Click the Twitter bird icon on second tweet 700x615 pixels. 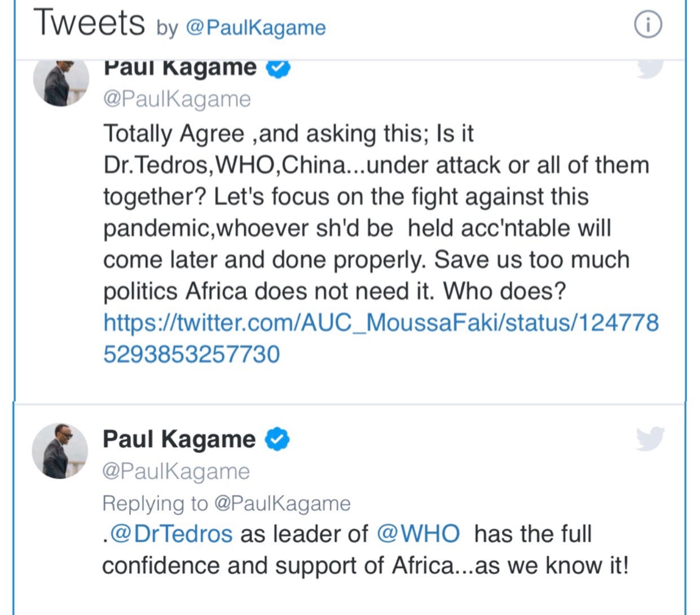point(650,439)
